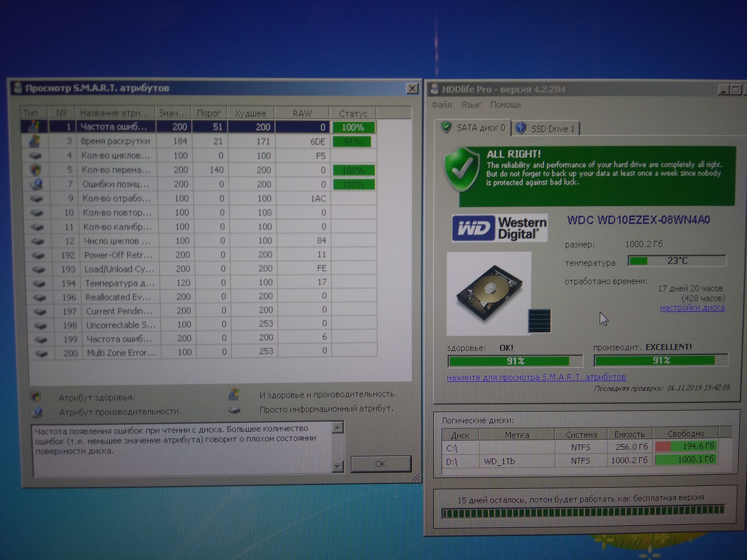Click the type icon for Время раскрутки row
The height and width of the screenshot is (560, 747).
point(35,141)
